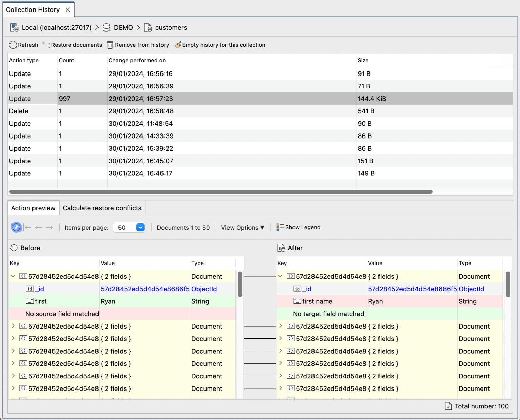Click the # icon near Total number: 100

448,406
